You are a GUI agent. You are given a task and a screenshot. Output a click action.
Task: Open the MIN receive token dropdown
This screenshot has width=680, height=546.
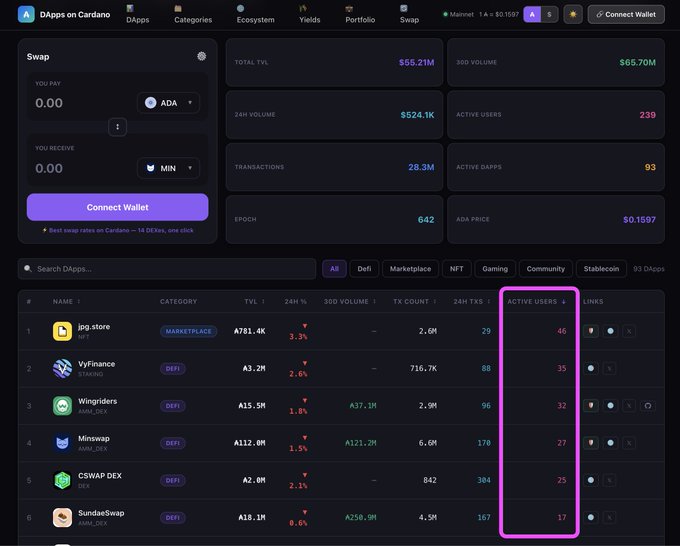[168, 168]
